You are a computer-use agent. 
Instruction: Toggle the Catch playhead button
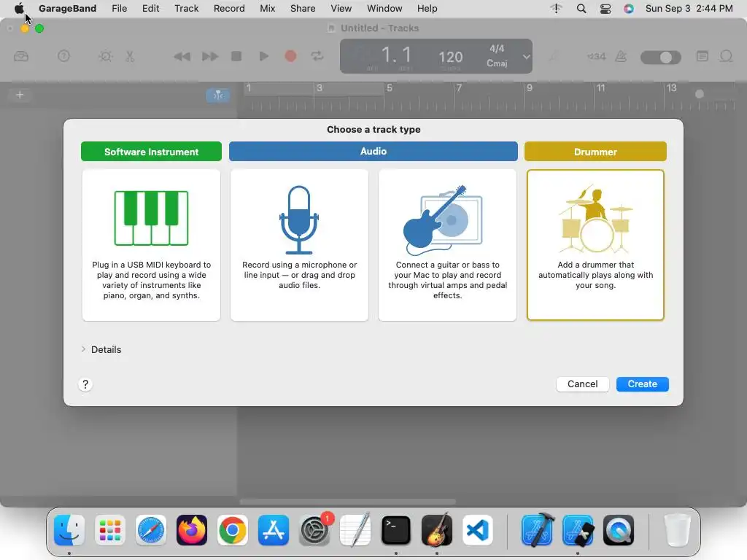tap(218, 96)
